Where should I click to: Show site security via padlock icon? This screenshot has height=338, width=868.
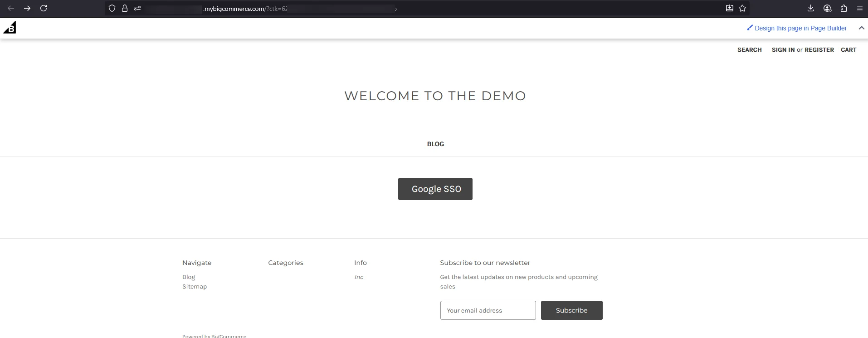(x=125, y=8)
